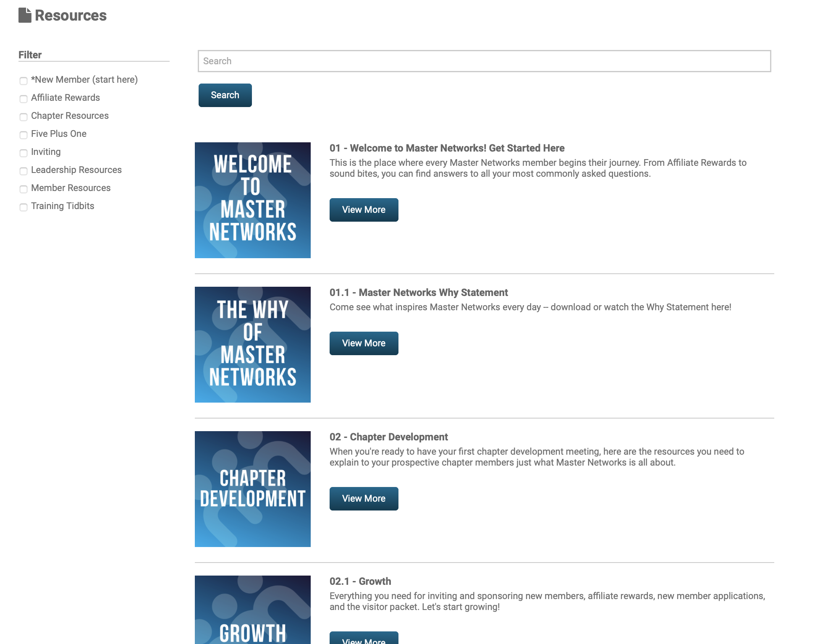Image resolution: width=828 pixels, height=644 pixels.
Task: Enable the Chapter Resources filter
Action: click(24, 117)
